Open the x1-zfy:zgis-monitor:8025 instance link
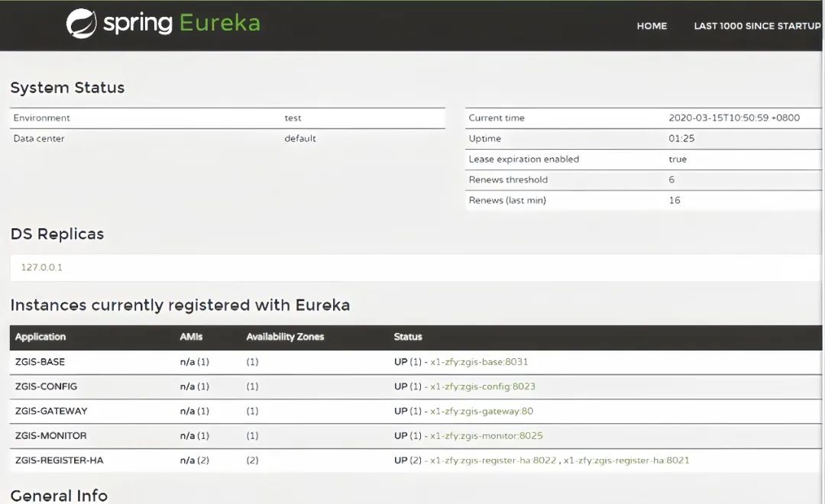 pos(486,436)
